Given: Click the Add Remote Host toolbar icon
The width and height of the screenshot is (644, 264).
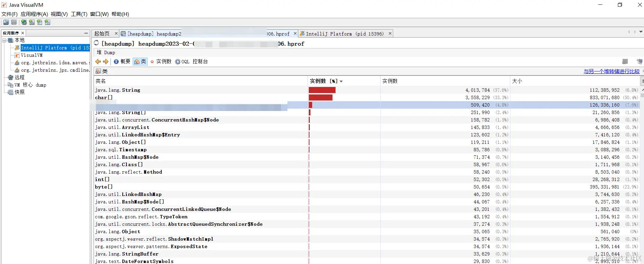Looking at the screenshot, I should [24, 22].
